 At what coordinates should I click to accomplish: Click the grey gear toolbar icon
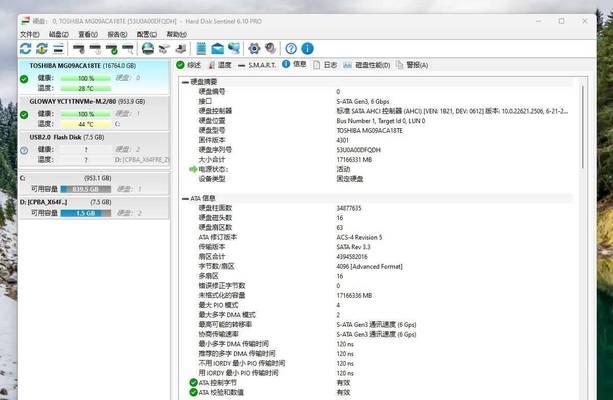coord(271,48)
